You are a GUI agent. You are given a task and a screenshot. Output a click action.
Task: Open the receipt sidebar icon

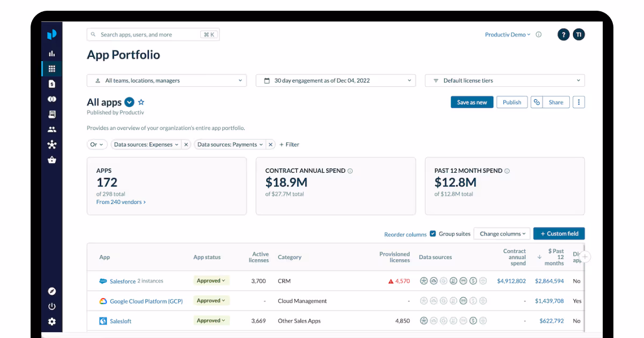[52, 114]
